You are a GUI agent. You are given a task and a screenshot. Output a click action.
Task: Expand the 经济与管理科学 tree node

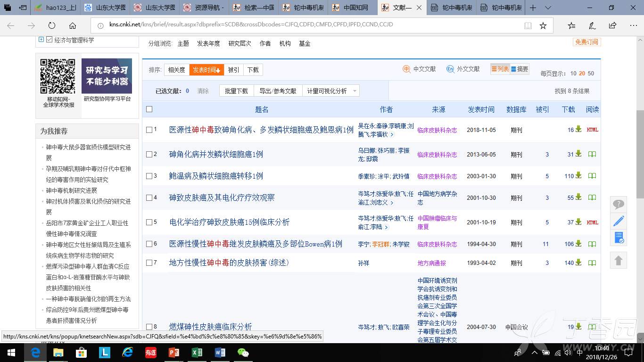click(x=41, y=40)
